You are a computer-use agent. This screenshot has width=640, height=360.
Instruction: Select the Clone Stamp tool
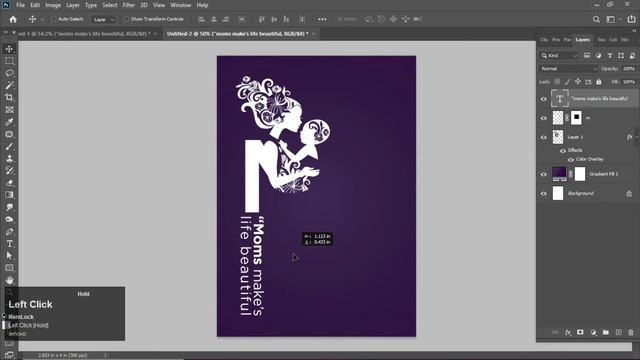tap(9, 158)
